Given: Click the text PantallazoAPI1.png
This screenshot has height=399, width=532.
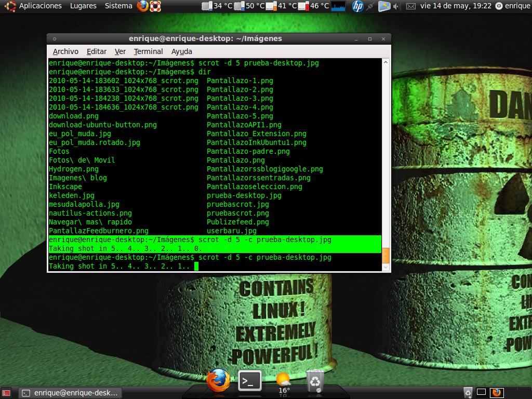Looking at the screenshot, I should (244, 125).
